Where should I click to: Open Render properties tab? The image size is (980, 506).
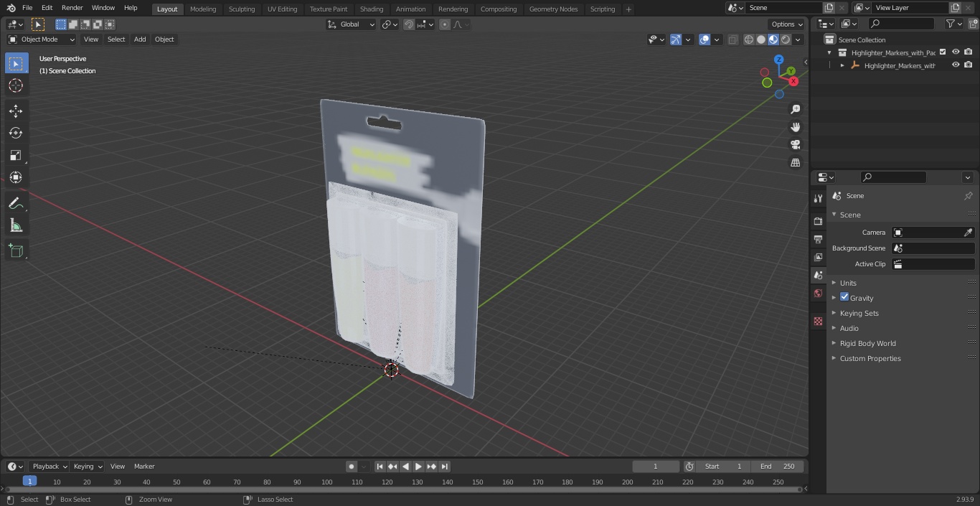[x=818, y=221]
